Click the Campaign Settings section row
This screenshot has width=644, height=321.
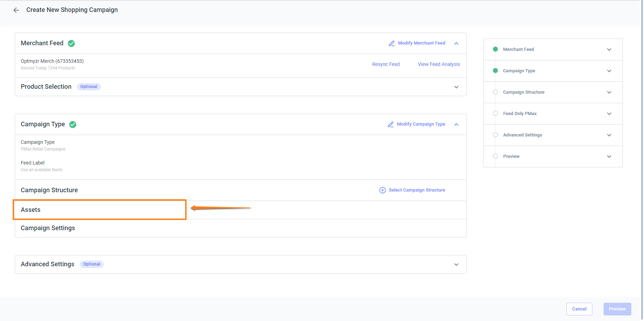pyautogui.click(x=240, y=228)
